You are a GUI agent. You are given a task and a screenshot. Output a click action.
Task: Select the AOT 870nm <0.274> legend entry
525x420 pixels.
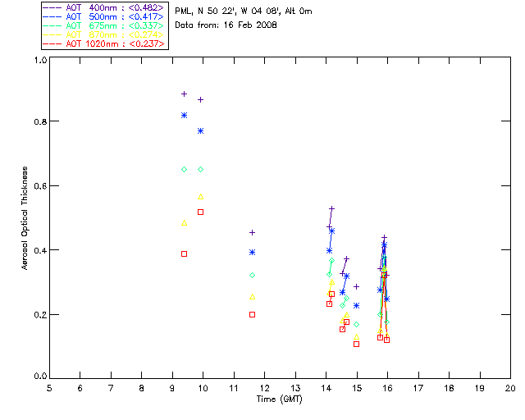103,34
